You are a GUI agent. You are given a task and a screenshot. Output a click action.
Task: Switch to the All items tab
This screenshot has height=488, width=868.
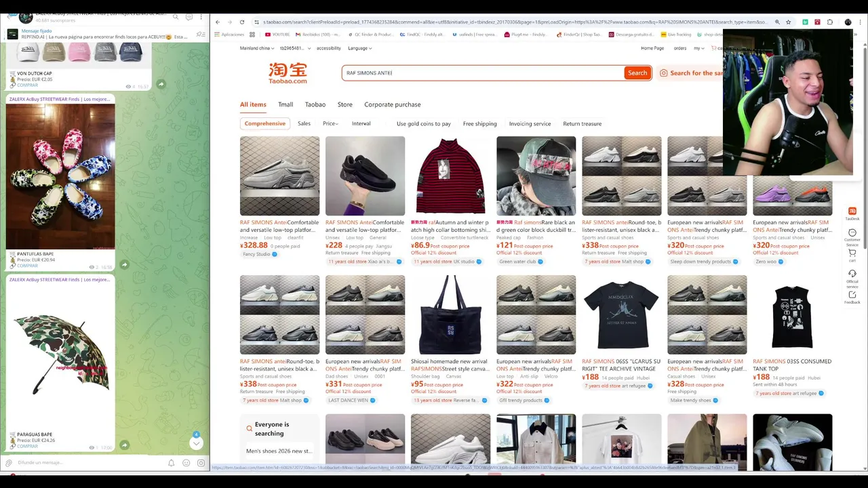pos(253,104)
